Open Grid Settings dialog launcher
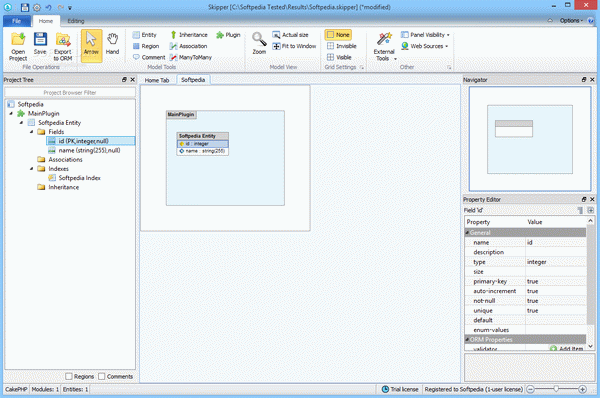 (362, 67)
